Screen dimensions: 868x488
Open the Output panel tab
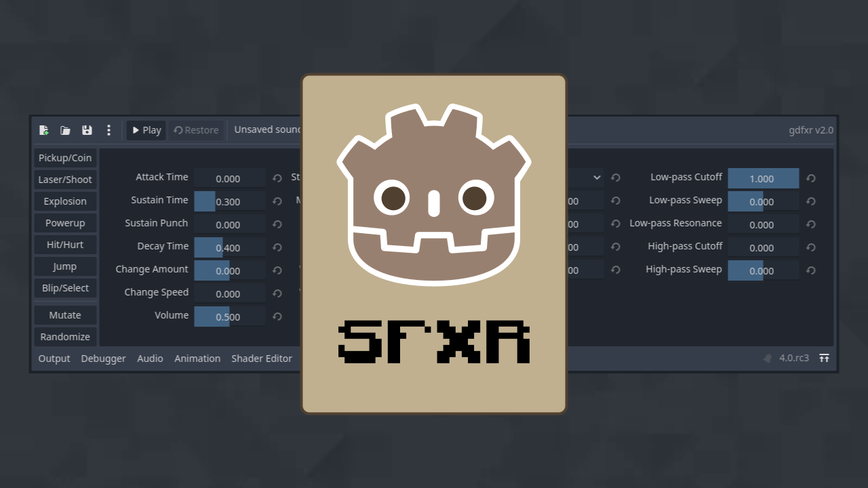click(54, 359)
